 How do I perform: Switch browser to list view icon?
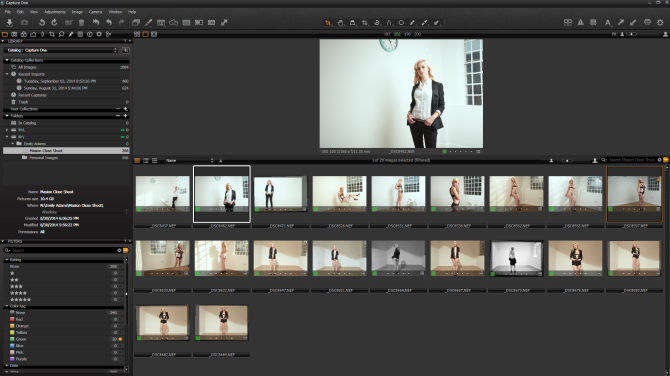[146, 160]
